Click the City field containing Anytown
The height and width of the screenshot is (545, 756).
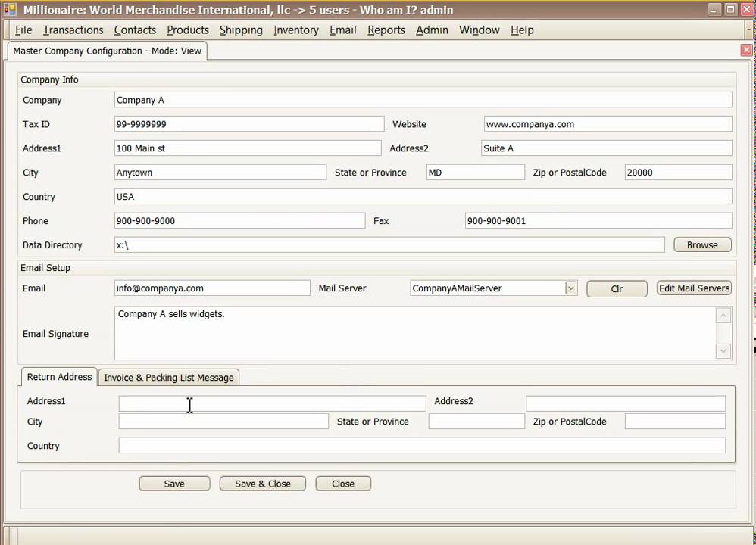tap(220, 172)
